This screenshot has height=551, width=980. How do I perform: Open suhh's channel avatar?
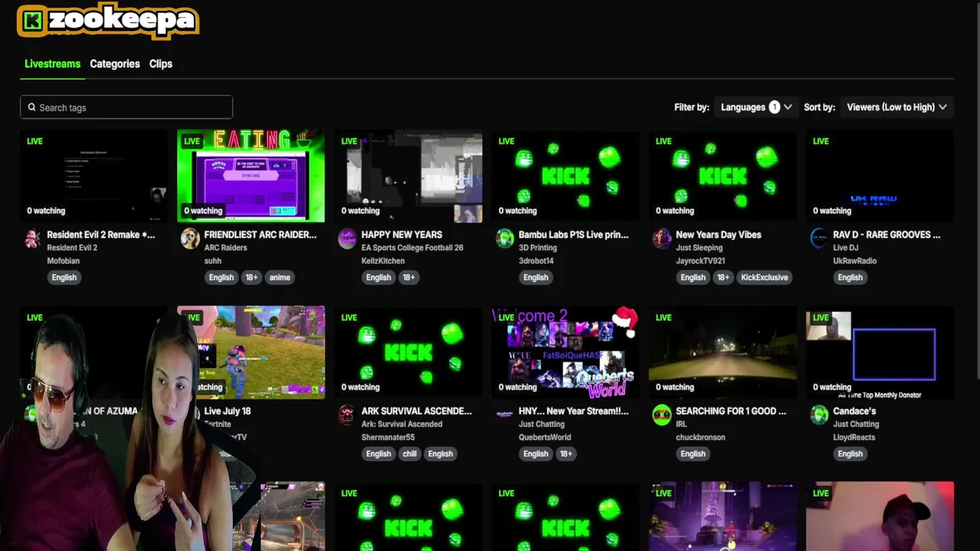[190, 238]
